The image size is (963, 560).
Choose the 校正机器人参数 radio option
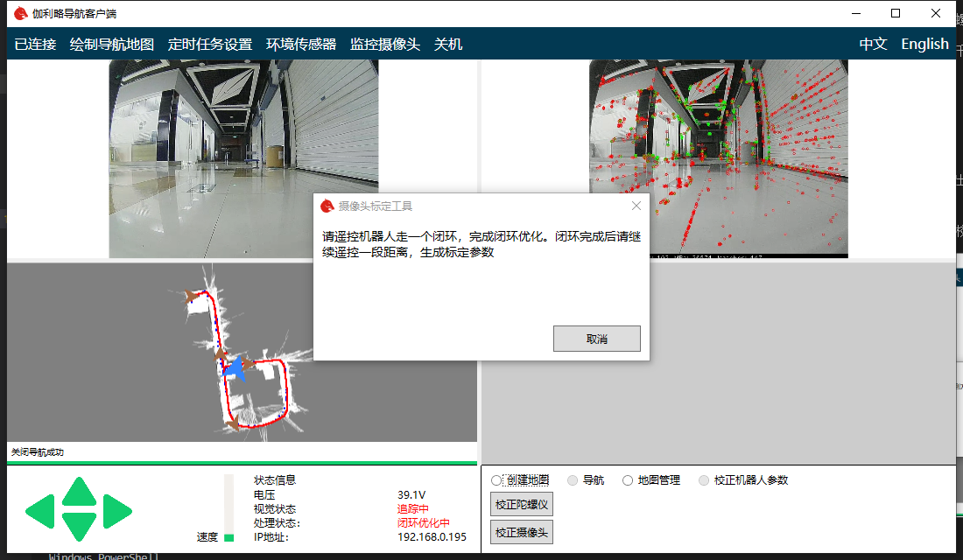tap(705, 480)
